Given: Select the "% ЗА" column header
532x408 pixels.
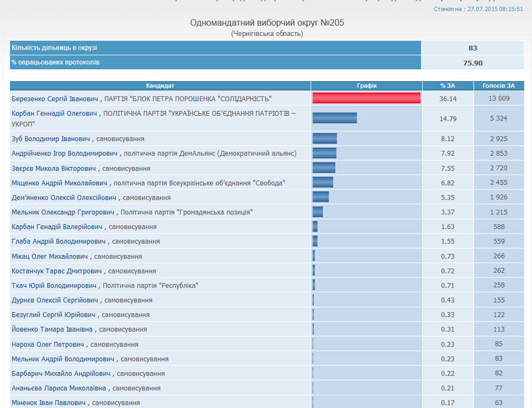Looking at the screenshot, I should (x=448, y=86).
